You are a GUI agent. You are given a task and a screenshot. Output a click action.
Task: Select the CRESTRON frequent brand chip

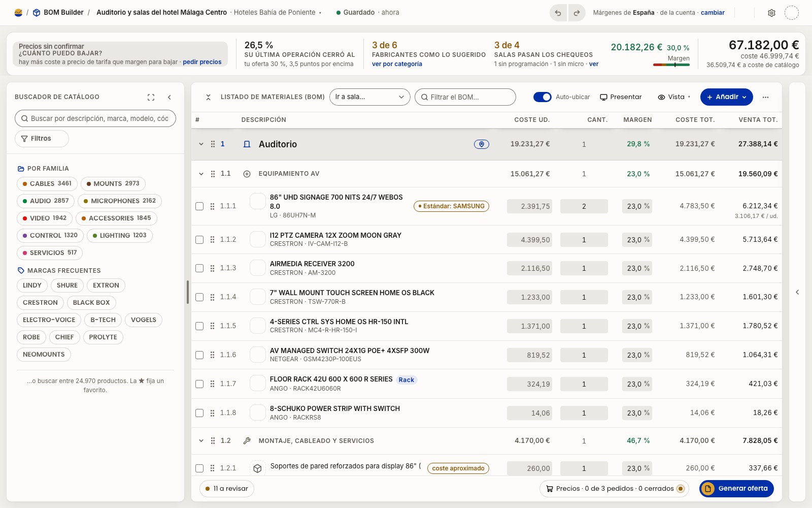pyautogui.click(x=40, y=303)
